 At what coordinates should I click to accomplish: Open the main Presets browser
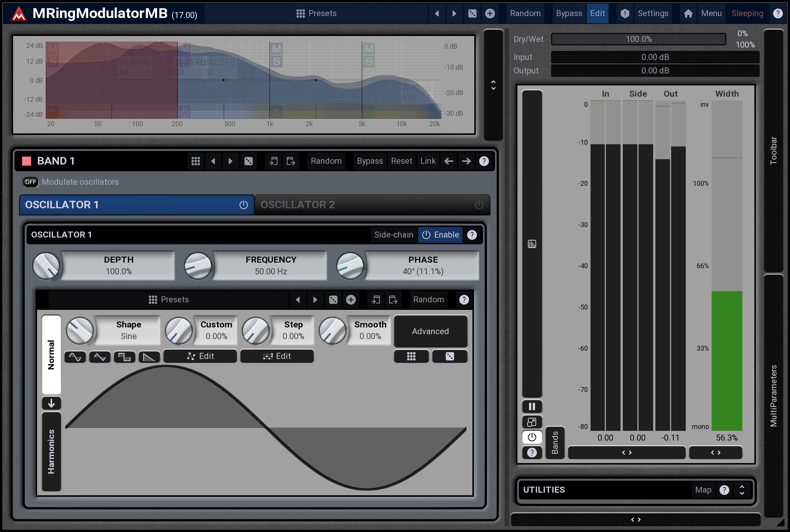pyautogui.click(x=317, y=13)
